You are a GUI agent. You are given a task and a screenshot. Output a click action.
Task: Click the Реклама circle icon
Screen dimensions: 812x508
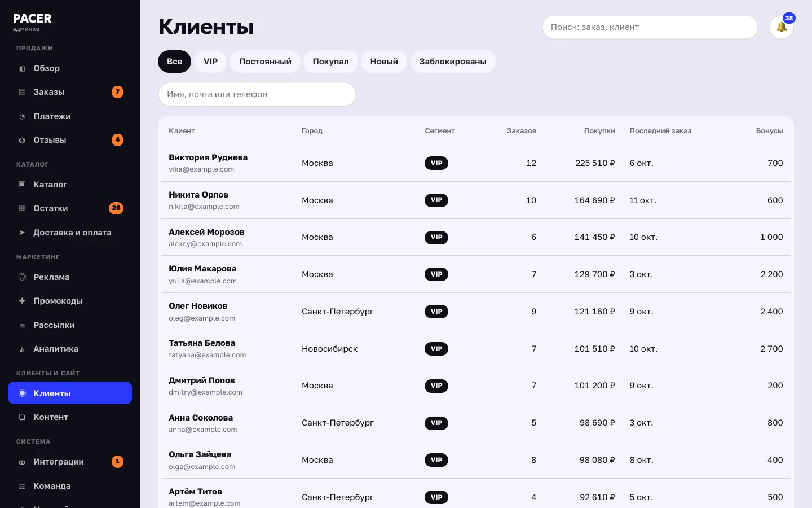coord(22,277)
